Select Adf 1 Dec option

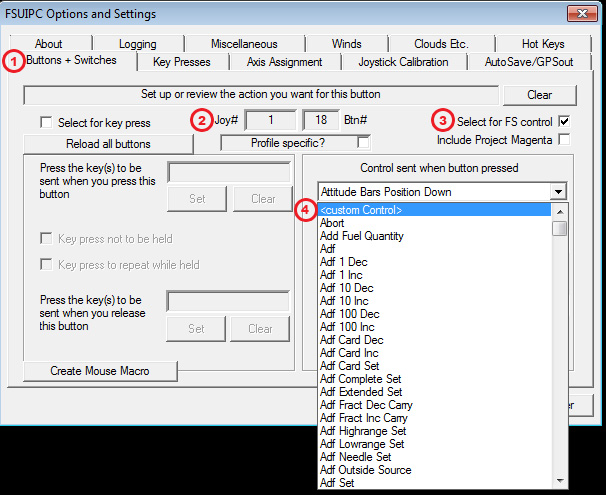pos(435,262)
